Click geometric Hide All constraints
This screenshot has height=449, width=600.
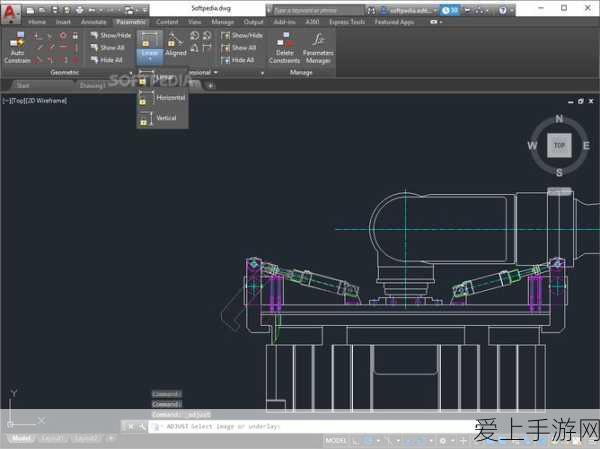click(106, 60)
